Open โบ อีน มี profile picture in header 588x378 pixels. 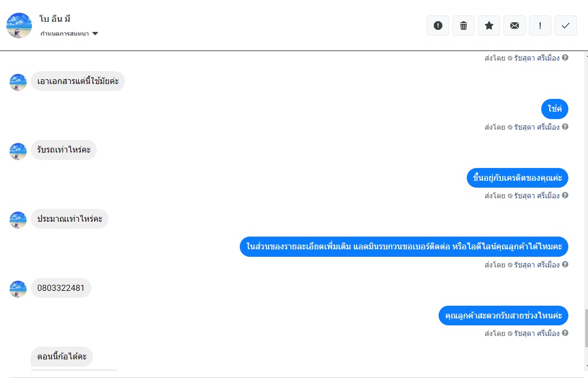tap(19, 26)
